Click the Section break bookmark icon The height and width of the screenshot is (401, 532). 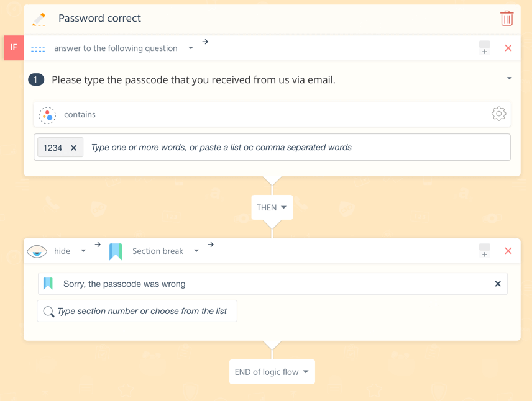tap(116, 251)
